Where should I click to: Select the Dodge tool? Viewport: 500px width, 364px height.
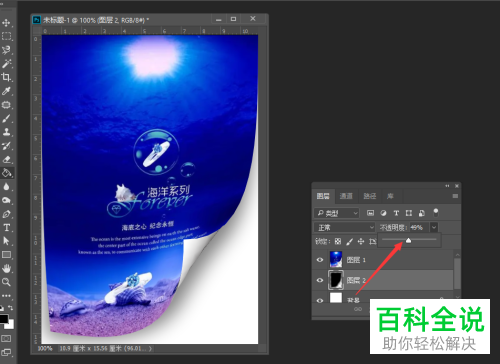[6, 200]
